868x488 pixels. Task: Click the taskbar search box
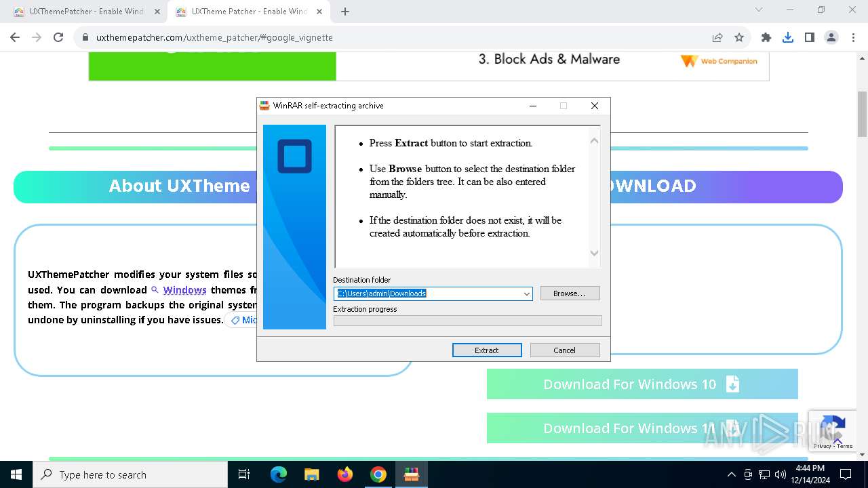click(x=130, y=474)
